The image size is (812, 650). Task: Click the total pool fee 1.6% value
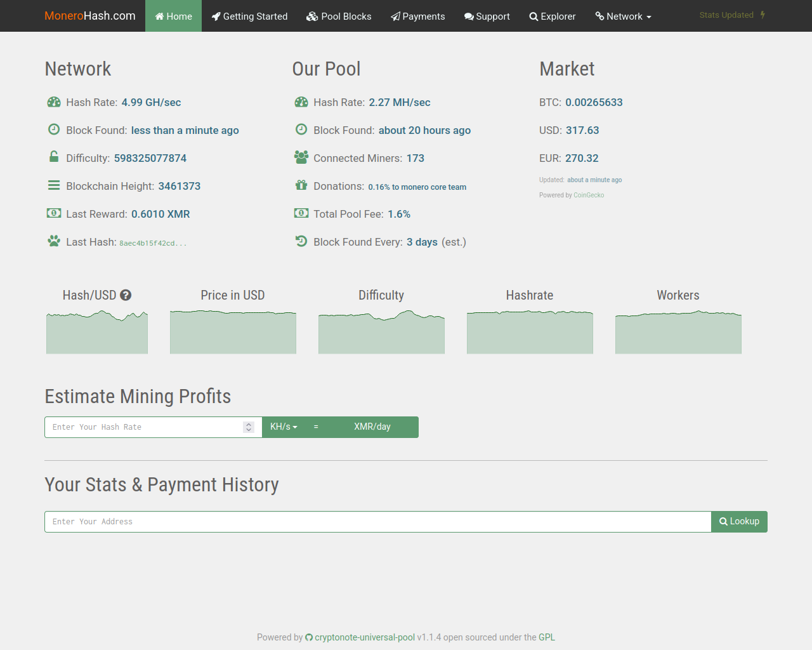399,214
